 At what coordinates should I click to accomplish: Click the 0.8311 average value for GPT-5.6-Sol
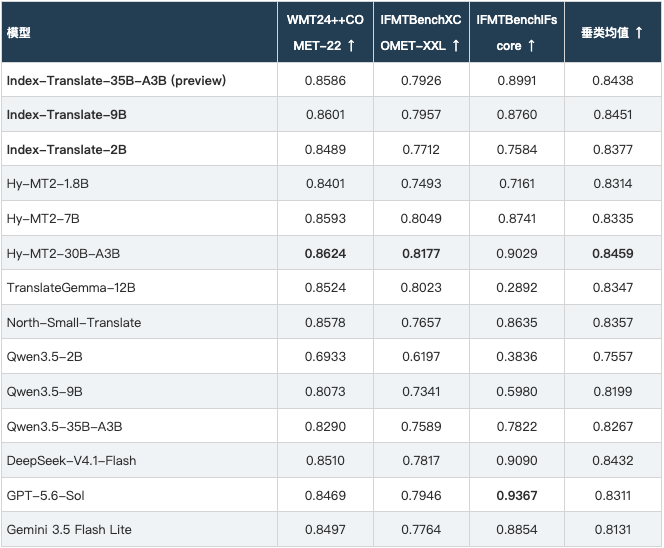tap(613, 495)
